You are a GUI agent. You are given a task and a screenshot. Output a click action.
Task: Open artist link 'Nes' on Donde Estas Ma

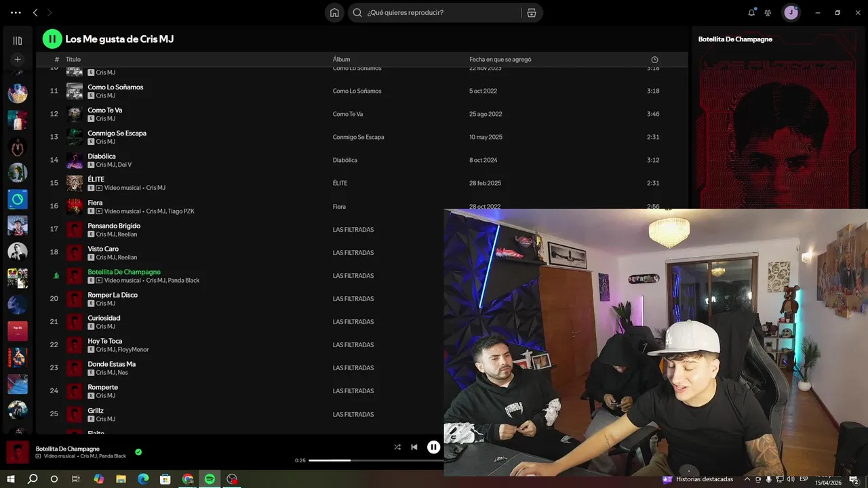coord(123,373)
